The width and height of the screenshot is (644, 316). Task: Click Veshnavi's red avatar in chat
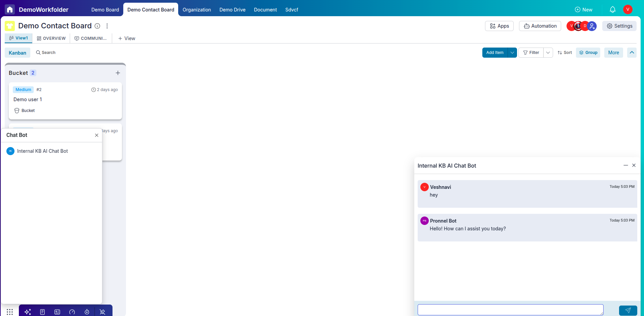click(424, 187)
